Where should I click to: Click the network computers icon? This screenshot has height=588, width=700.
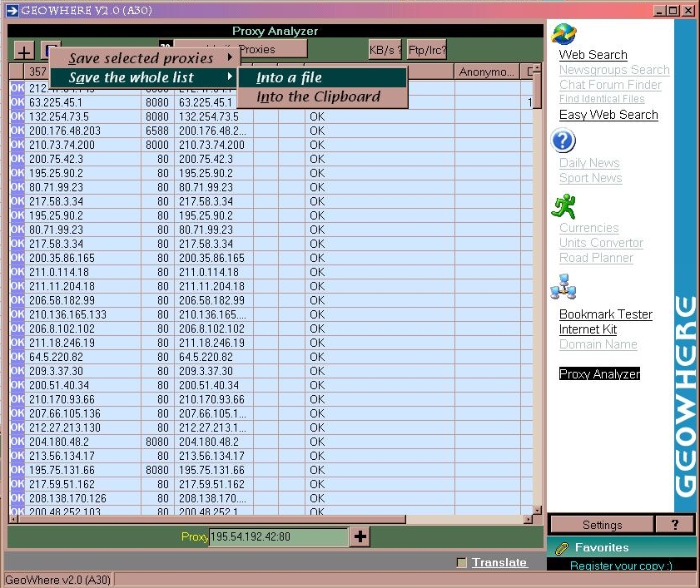pos(563,286)
